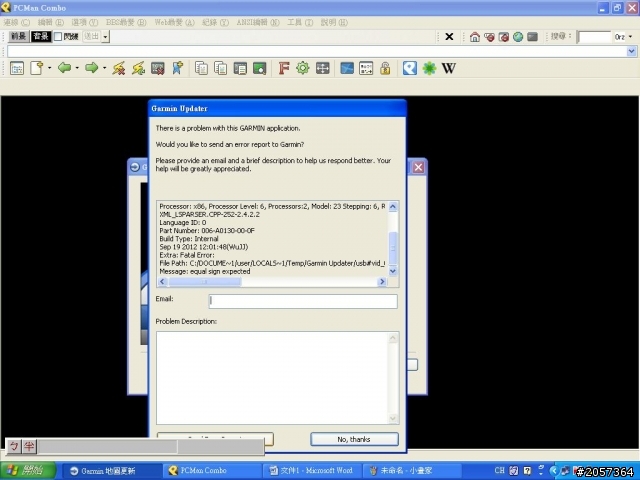Click the search input box

click(594, 37)
